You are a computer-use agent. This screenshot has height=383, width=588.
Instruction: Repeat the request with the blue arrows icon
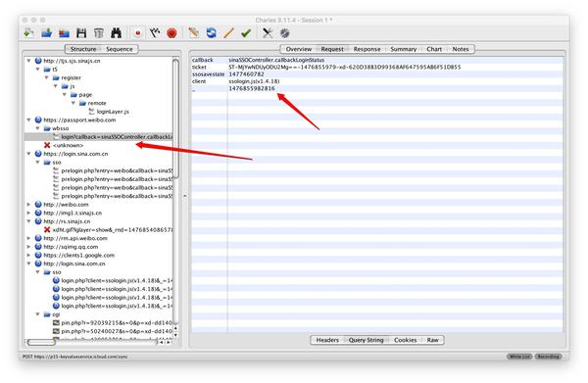coord(211,33)
